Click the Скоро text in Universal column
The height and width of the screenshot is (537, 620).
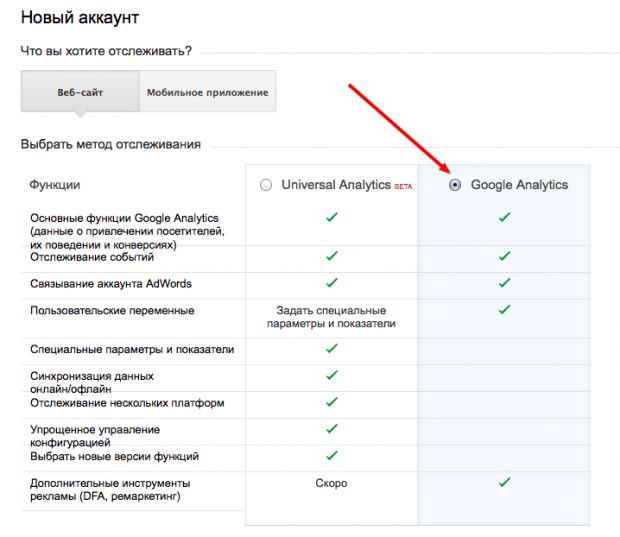click(331, 483)
